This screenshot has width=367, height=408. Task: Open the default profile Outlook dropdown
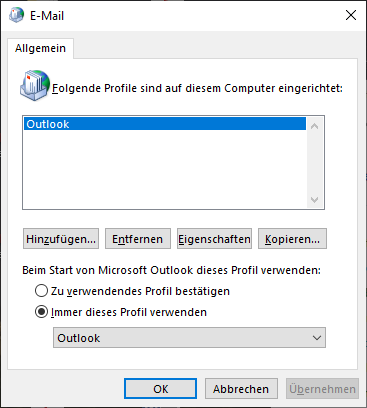coord(189,338)
